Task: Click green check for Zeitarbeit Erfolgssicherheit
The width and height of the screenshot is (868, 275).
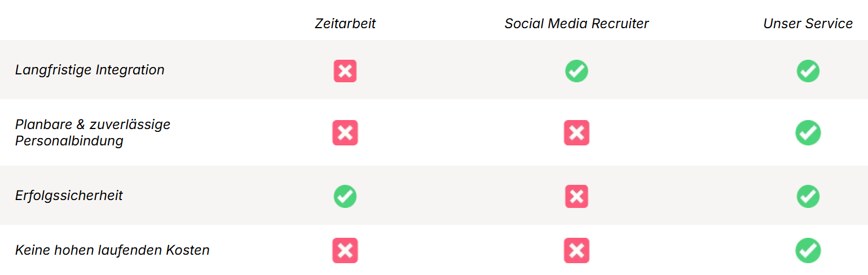Action: [345, 197]
